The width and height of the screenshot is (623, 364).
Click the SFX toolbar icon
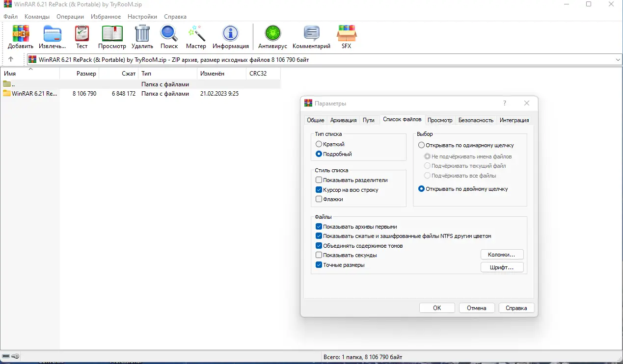pos(346,37)
